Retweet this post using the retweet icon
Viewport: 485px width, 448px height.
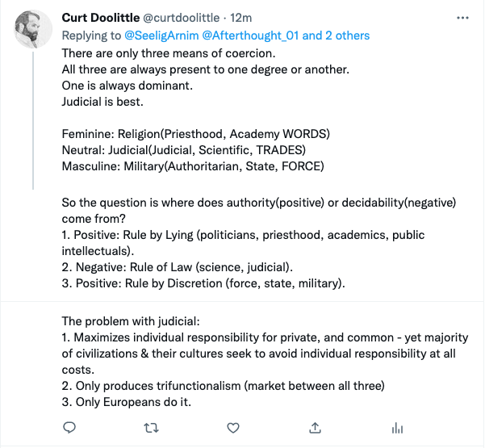click(x=151, y=427)
